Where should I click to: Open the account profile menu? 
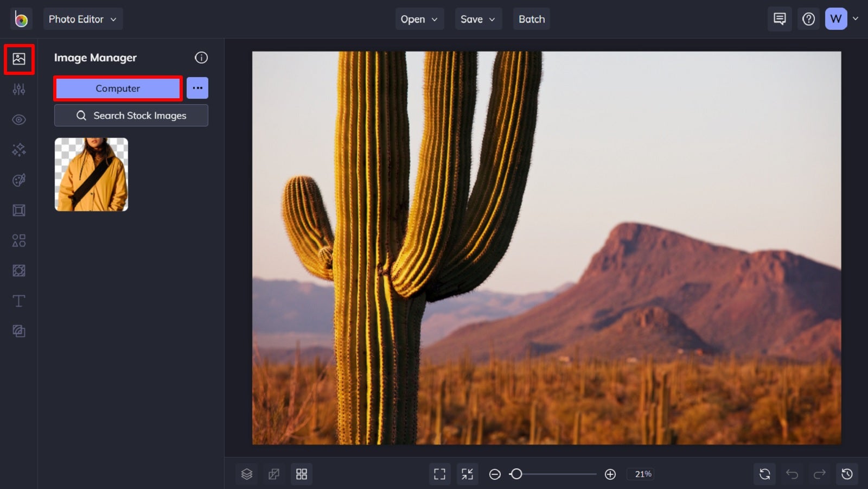pos(836,19)
